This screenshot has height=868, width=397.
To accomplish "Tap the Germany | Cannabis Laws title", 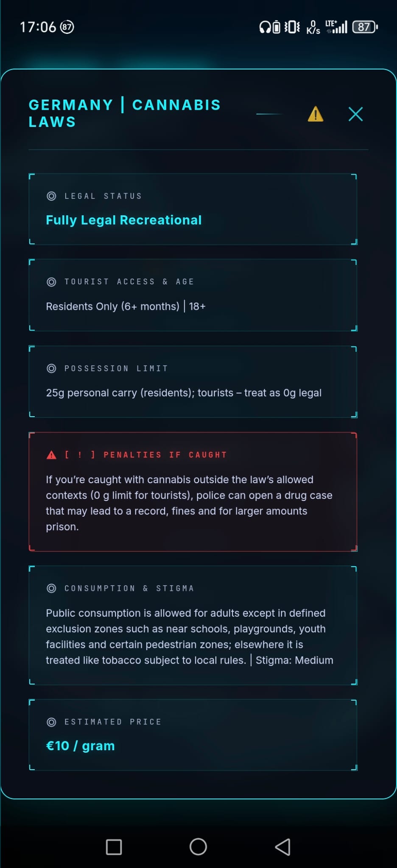I will point(125,113).
